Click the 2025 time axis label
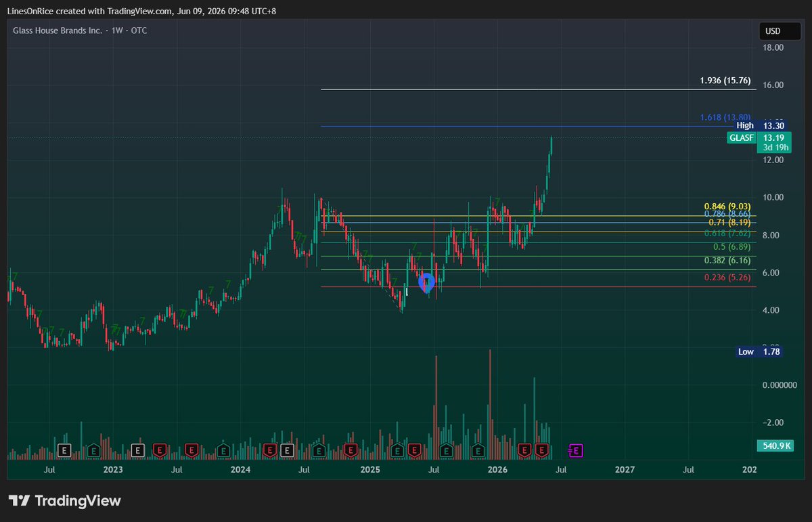 pyautogui.click(x=370, y=469)
